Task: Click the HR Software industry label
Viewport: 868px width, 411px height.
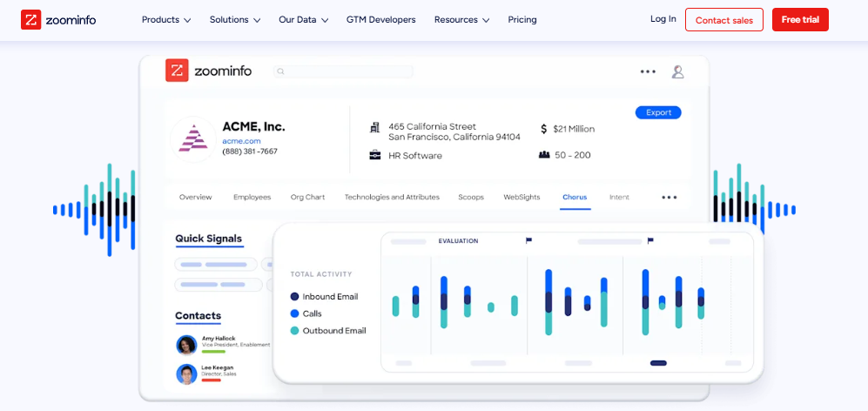Action: (x=415, y=156)
